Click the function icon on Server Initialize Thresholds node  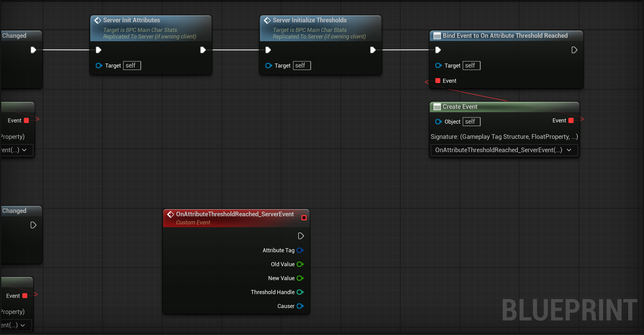[x=267, y=20]
